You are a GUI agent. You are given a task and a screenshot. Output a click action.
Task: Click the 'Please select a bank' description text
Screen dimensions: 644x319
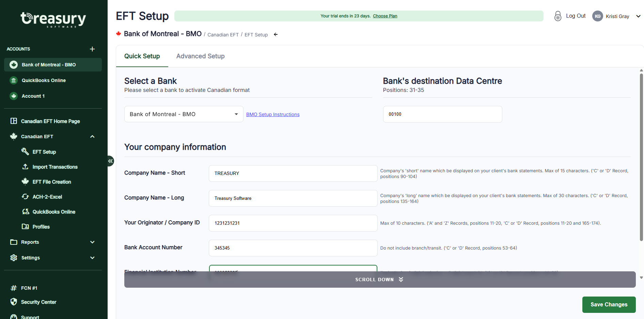pos(187,90)
